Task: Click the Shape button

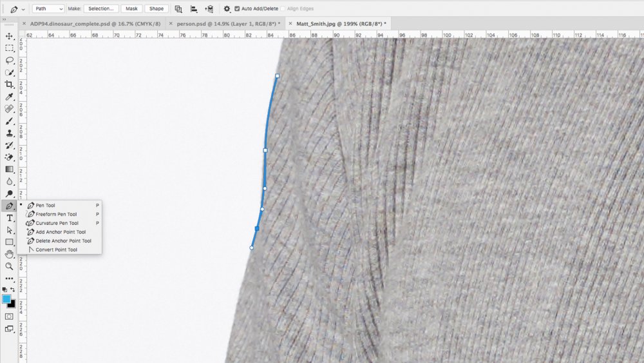Action: click(x=156, y=8)
